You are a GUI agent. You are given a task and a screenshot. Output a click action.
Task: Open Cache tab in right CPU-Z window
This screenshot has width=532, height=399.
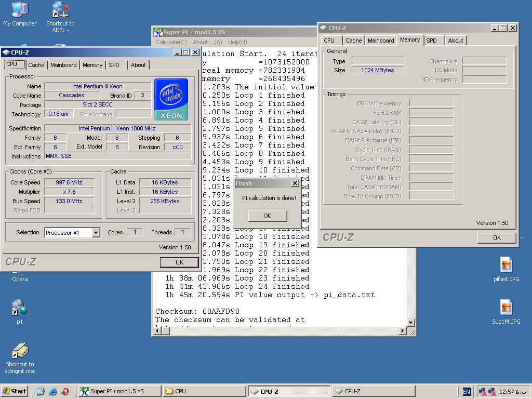(x=353, y=41)
